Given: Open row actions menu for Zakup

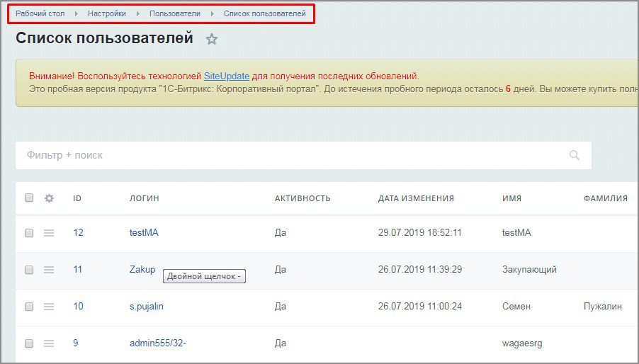Looking at the screenshot, I should [49, 270].
